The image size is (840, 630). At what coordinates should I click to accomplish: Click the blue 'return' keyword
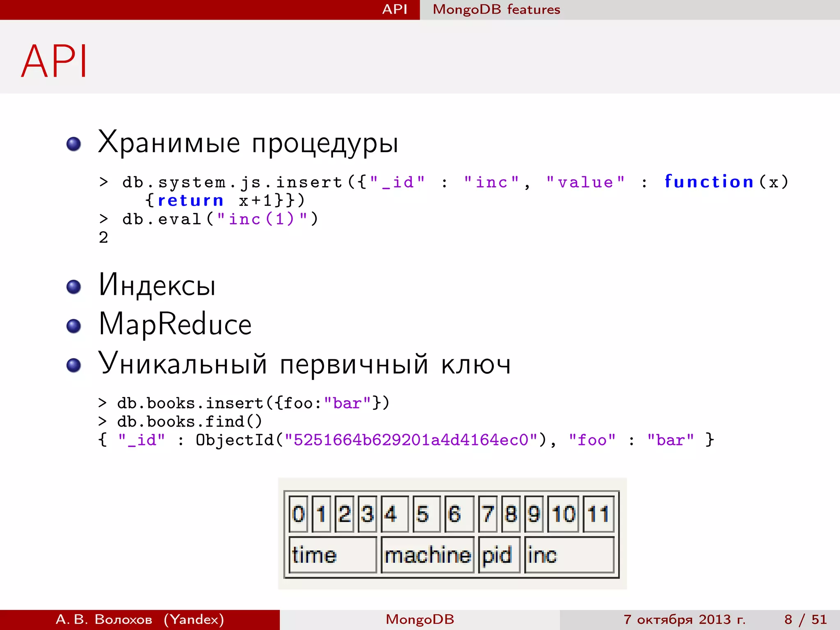190,201
